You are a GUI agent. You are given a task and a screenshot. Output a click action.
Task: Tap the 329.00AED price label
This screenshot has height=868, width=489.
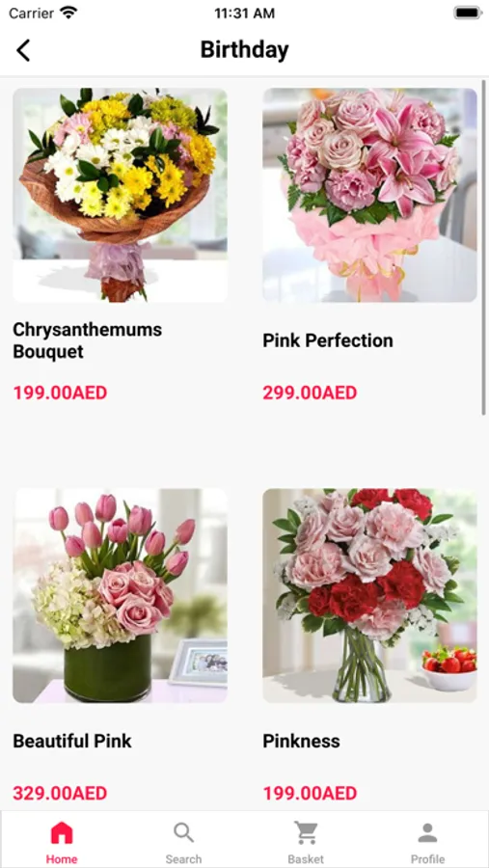60,794
